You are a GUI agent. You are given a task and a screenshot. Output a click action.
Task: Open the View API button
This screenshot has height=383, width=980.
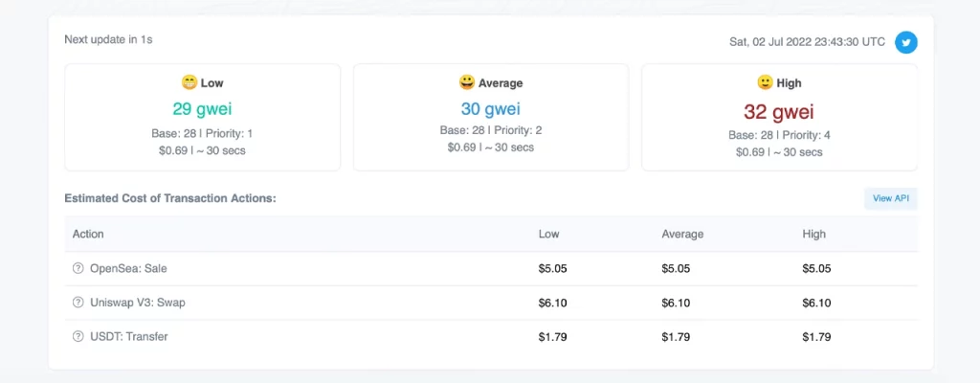891,198
